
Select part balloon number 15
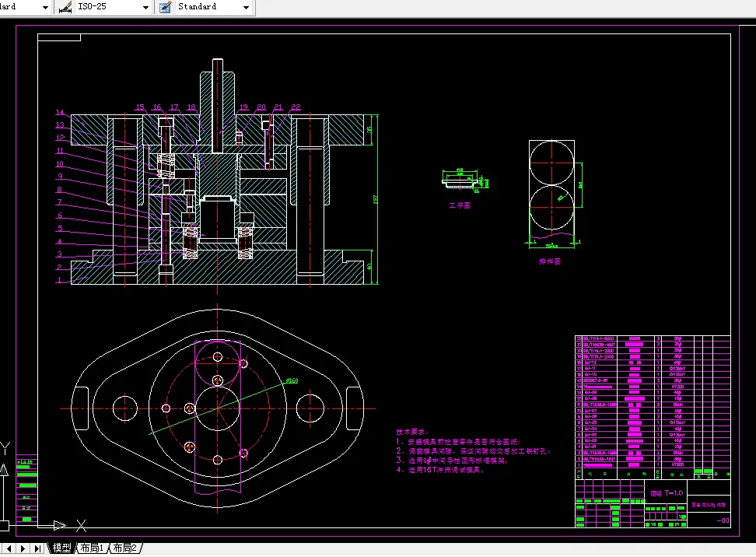point(140,107)
